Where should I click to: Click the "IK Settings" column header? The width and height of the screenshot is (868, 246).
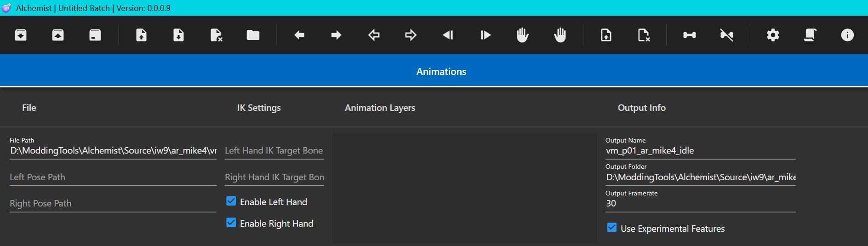[x=259, y=108]
